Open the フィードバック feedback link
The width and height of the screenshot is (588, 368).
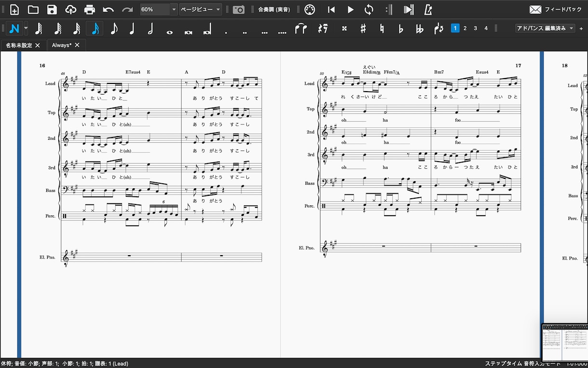[x=556, y=9]
